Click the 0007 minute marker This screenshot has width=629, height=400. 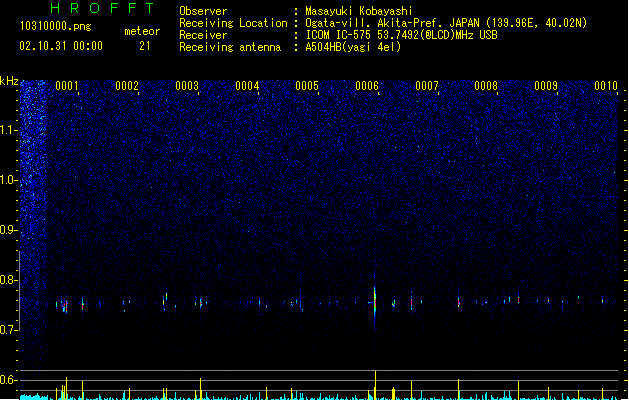(x=427, y=86)
